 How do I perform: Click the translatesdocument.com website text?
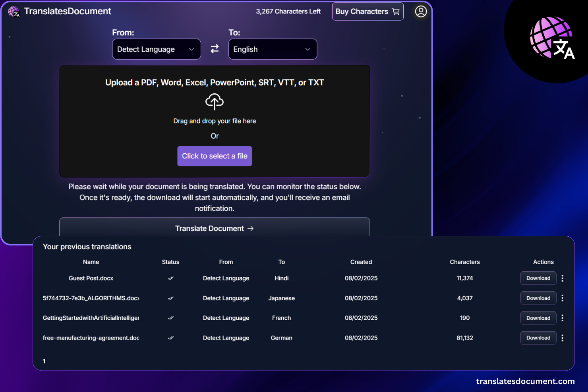pos(526,381)
